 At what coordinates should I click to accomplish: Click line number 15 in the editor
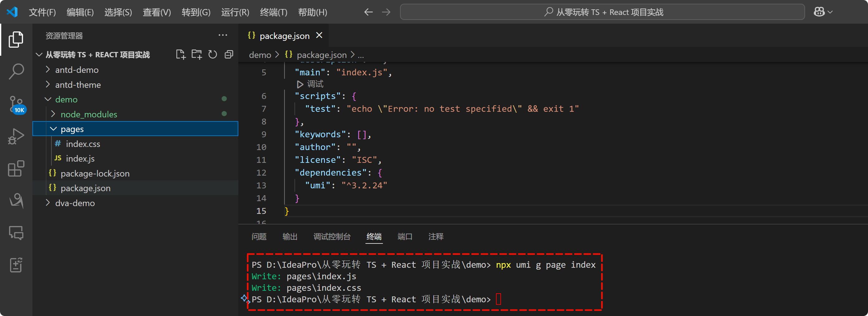click(x=261, y=211)
